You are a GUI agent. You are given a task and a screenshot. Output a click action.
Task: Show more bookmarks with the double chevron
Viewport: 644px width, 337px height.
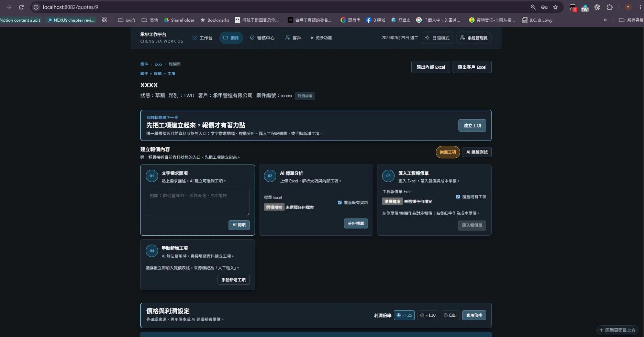tap(605, 20)
